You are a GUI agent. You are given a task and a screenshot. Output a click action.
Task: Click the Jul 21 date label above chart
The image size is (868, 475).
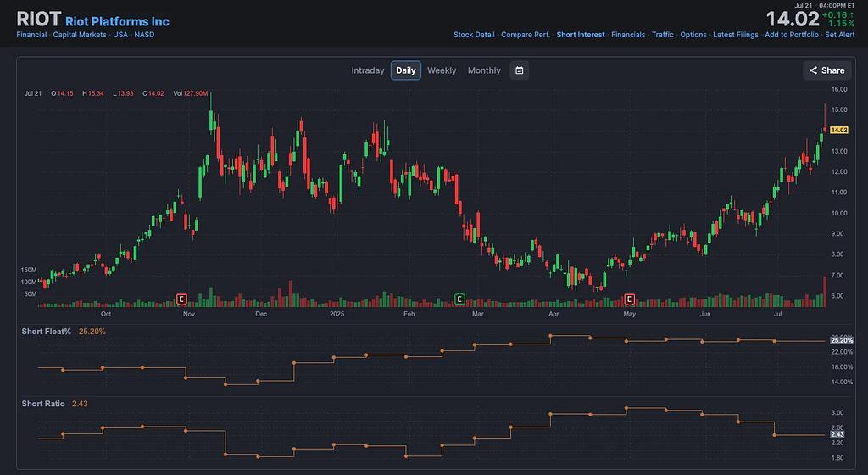click(33, 93)
